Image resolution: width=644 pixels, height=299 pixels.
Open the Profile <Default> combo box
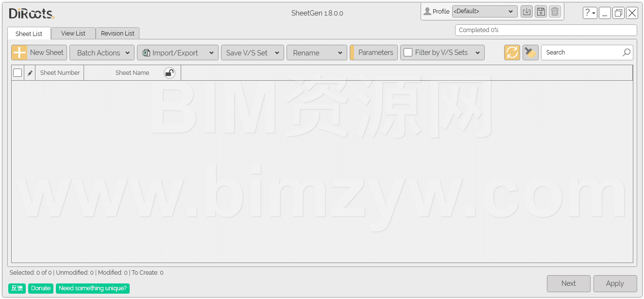(x=484, y=12)
